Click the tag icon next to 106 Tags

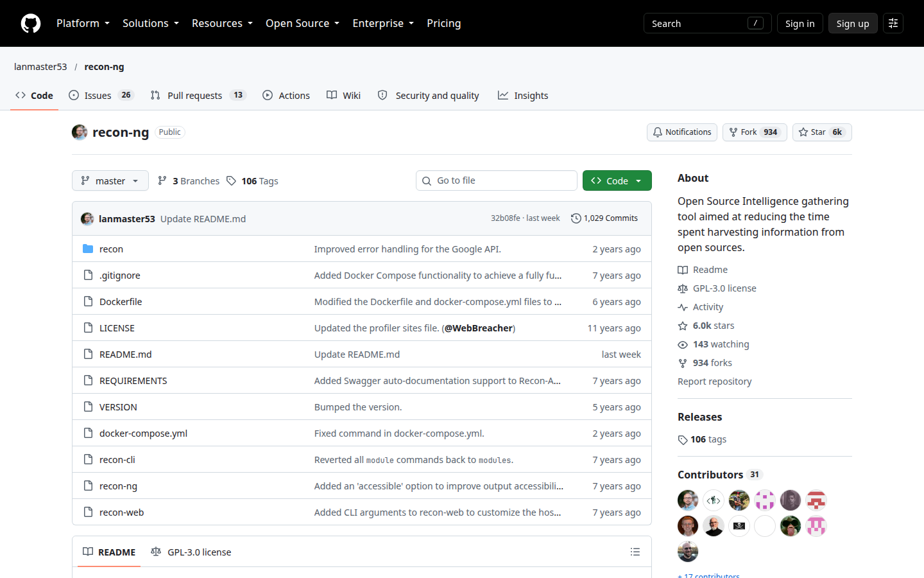tap(232, 181)
